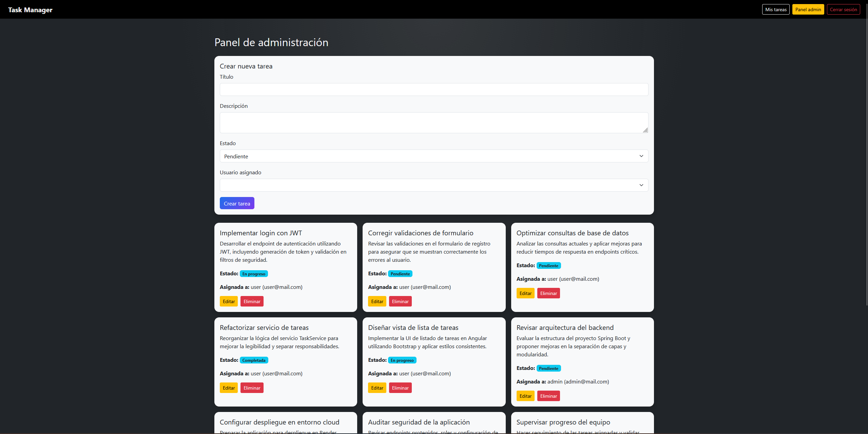Viewport: 868px width, 434px height.
Task: Click Cerrar sesión to log out
Action: pyautogui.click(x=843, y=9)
